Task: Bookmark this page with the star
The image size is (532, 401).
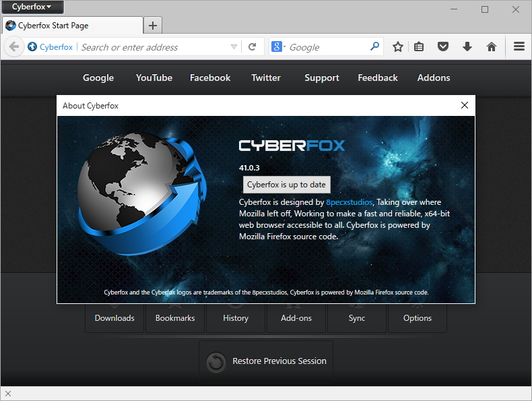Action: (397, 47)
